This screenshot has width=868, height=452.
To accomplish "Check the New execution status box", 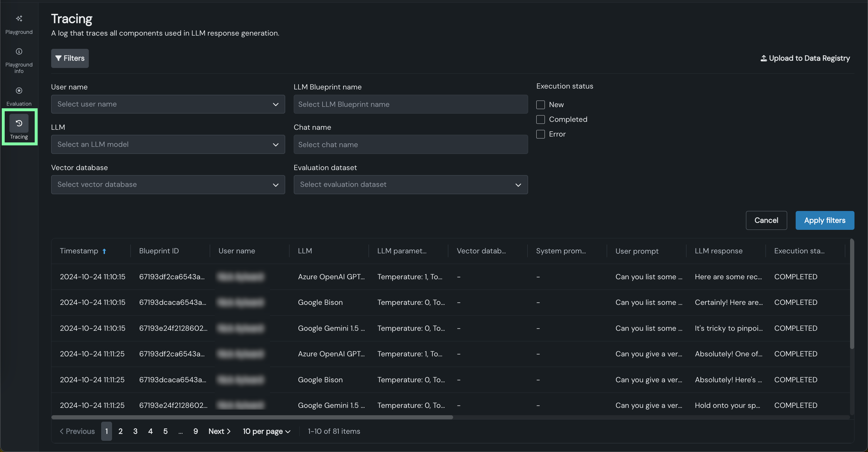I will pos(540,105).
